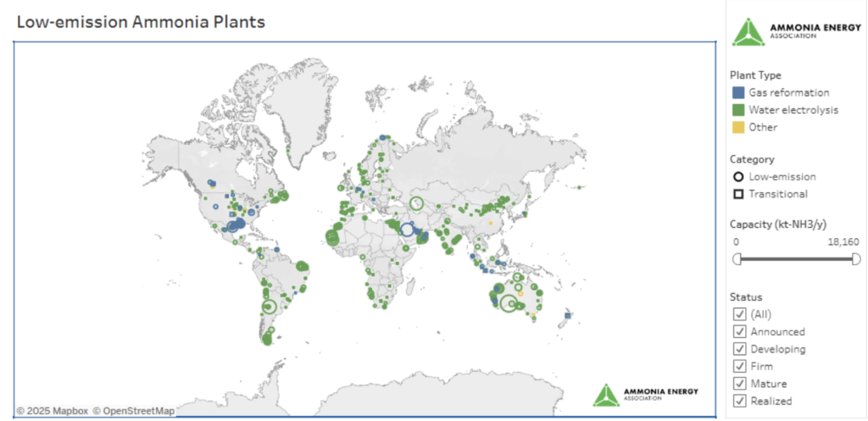Click the left handle of Capacity slider
The width and height of the screenshot is (868, 421).
(737, 259)
